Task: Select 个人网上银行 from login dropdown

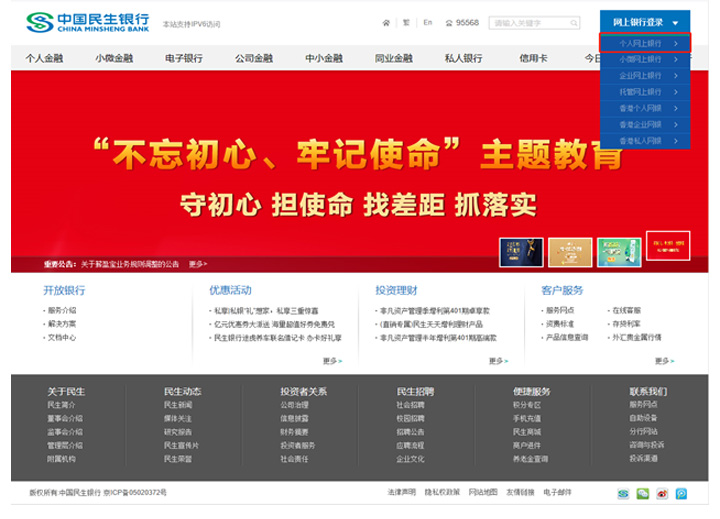Action: pos(644,44)
